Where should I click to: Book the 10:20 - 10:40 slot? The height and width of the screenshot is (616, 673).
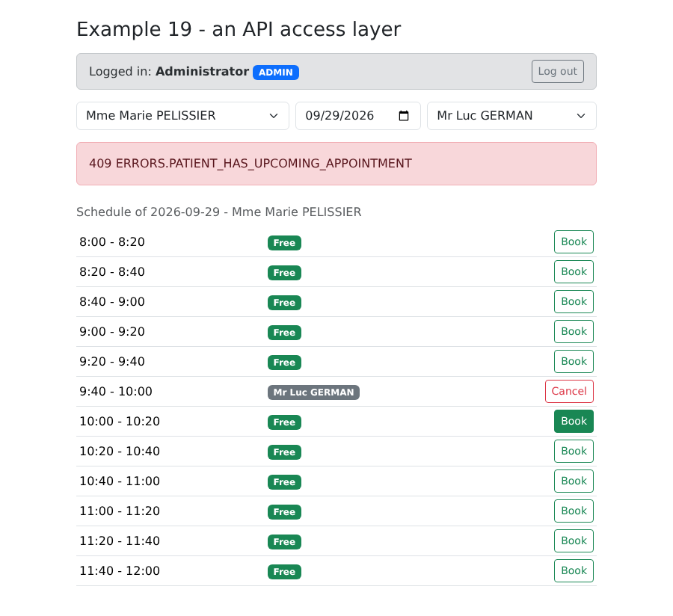[574, 452]
